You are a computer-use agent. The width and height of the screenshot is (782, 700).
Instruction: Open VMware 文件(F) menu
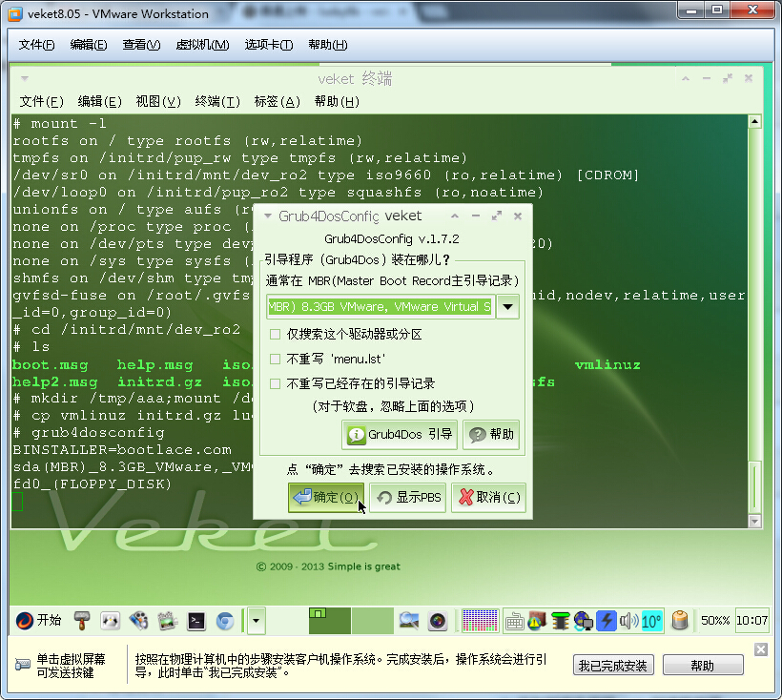click(36, 45)
